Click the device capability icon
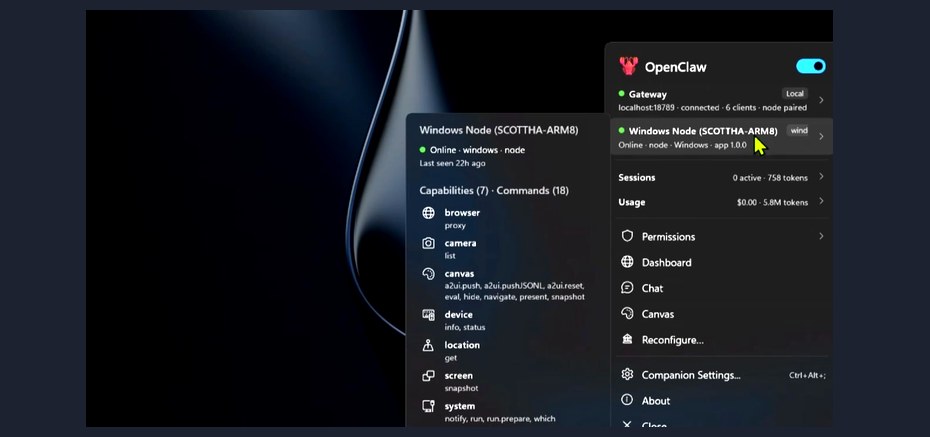The width and height of the screenshot is (930, 437). click(x=428, y=315)
